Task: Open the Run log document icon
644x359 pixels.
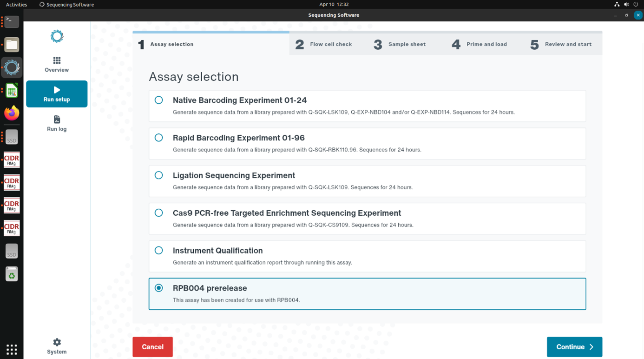Action: click(x=57, y=120)
